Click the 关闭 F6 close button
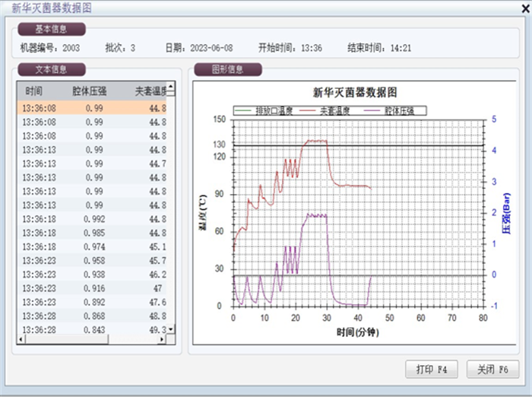This screenshot has width=532, height=397. 492,370
